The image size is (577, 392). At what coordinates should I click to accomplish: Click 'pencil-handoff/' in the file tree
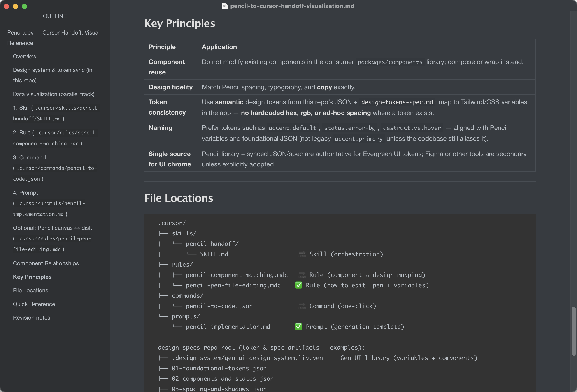pyautogui.click(x=212, y=244)
